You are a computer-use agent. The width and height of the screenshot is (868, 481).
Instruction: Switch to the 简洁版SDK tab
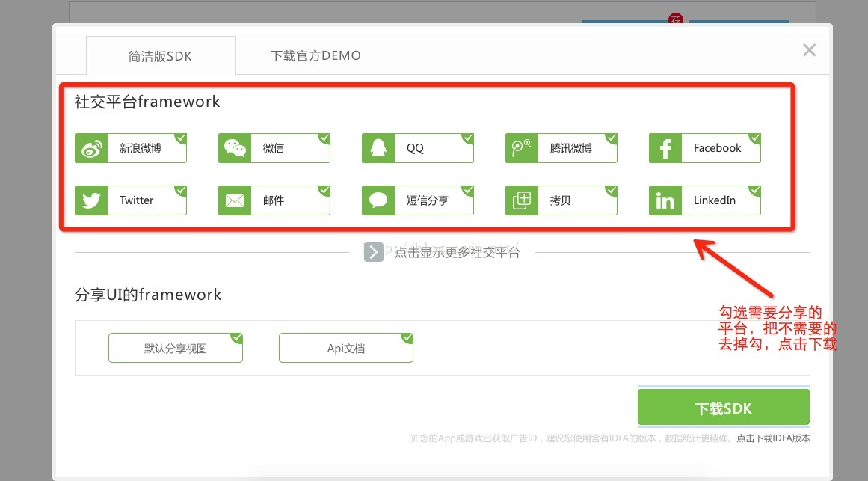tap(161, 55)
